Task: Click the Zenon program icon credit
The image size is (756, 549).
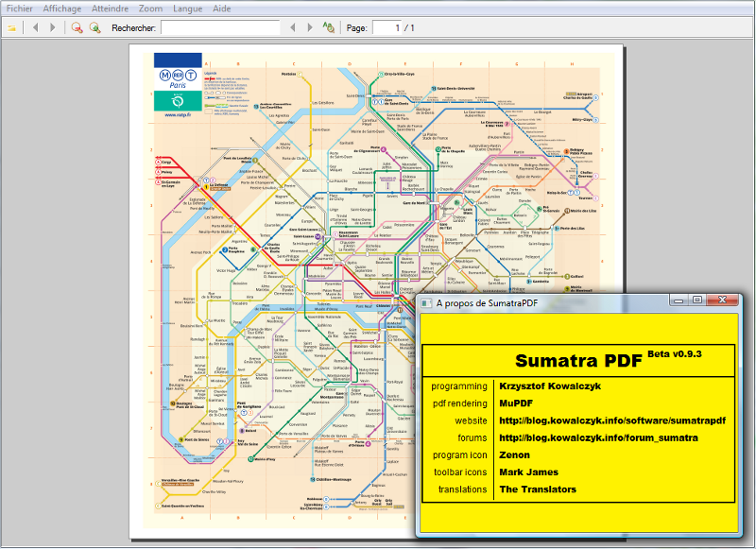Action: [x=514, y=455]
